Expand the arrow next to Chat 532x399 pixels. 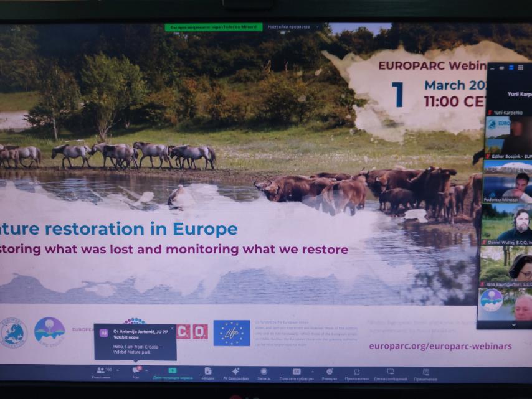pyautogui.click(x=146, y=370)
